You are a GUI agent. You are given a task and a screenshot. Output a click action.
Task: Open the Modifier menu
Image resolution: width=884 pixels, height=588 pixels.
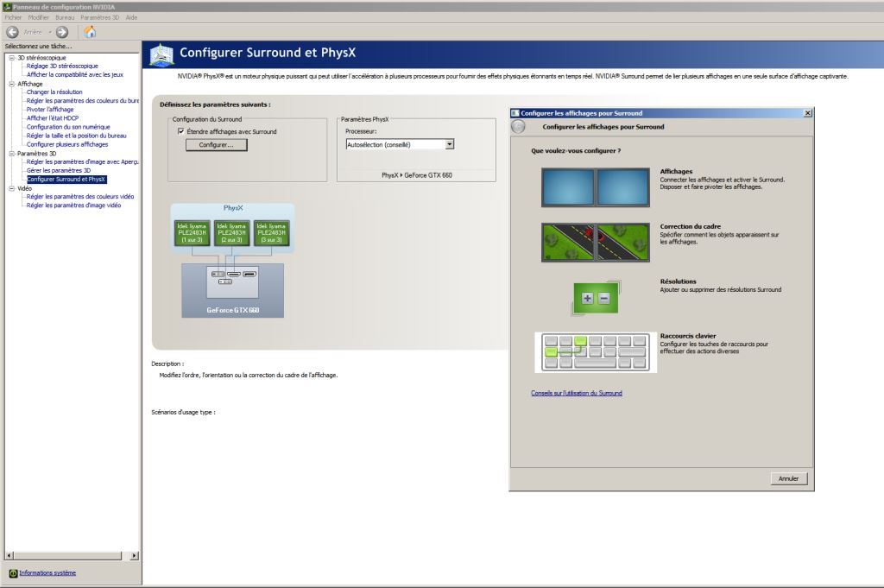pos(38,17)
